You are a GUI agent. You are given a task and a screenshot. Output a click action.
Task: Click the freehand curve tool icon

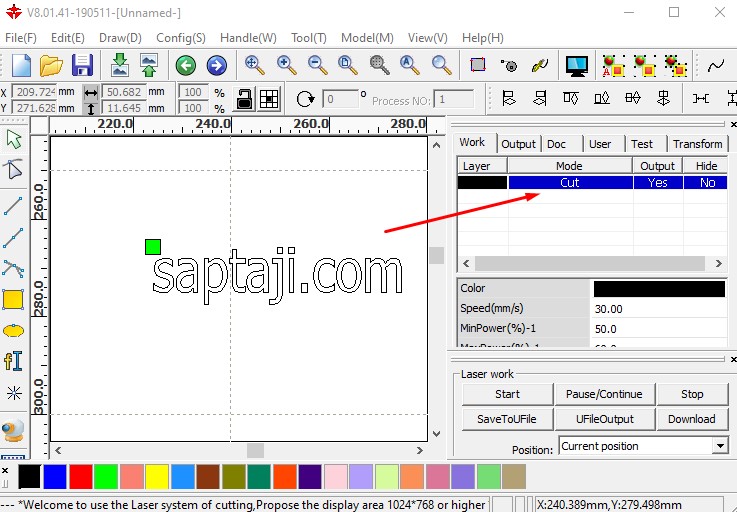(x=716, y=65)
